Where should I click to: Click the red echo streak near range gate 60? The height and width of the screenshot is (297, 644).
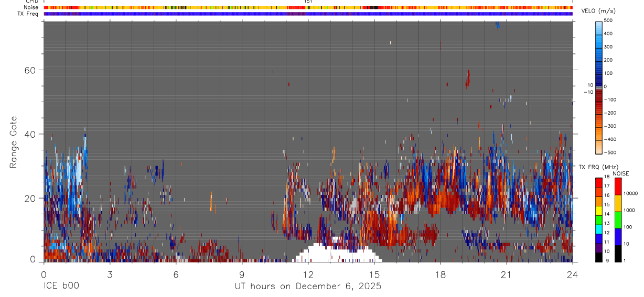(468, 79)
